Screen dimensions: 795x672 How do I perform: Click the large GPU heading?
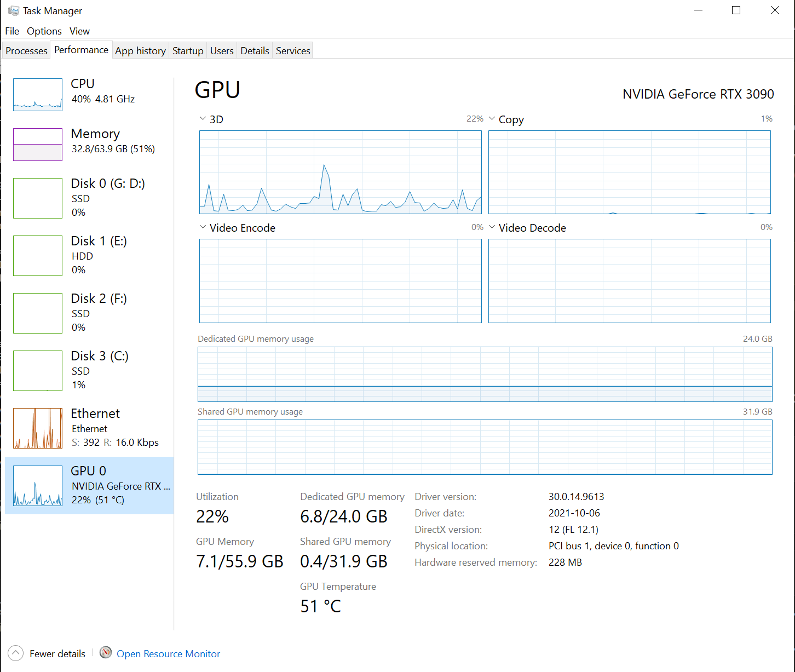pos(217,90)
